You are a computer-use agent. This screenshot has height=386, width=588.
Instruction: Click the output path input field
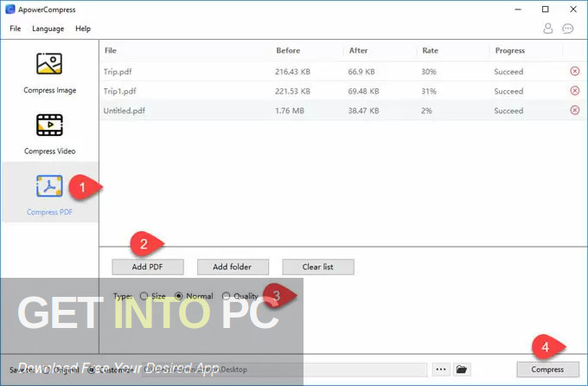click(284, 370)
